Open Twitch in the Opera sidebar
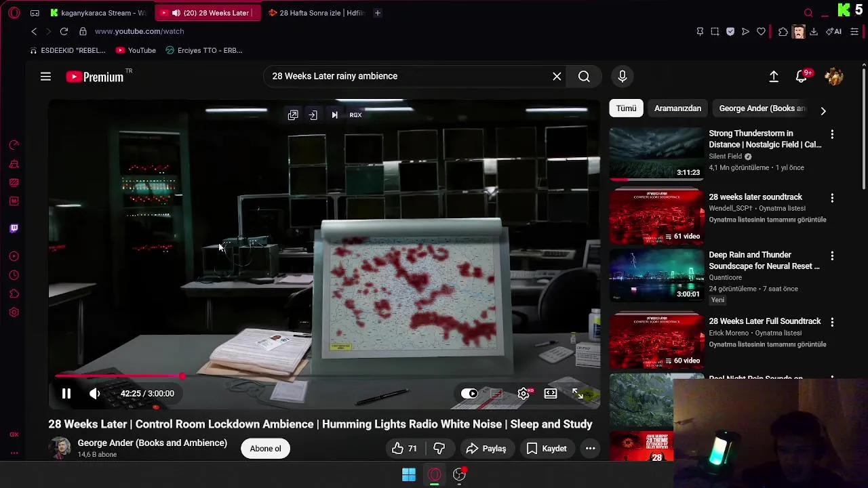 pos(14,228)
